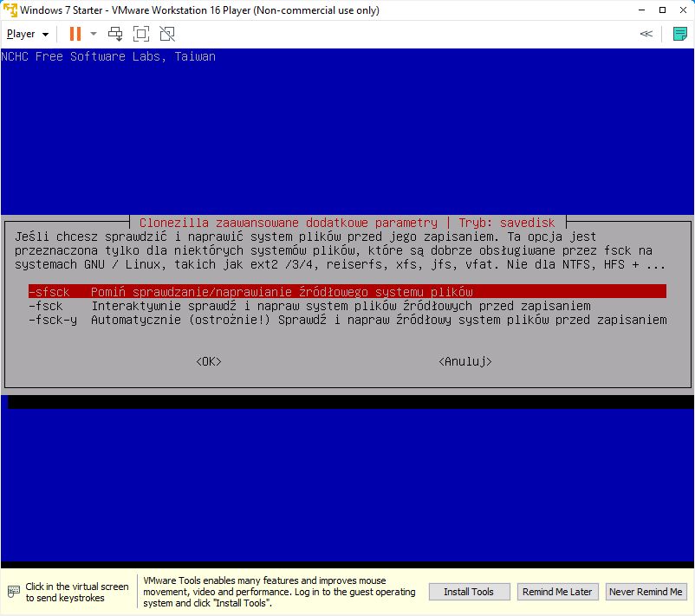This screenshot has width=695, height=616.
Task: Click the keyboard hint icon in bottom bar
Action: click(13, 592)
